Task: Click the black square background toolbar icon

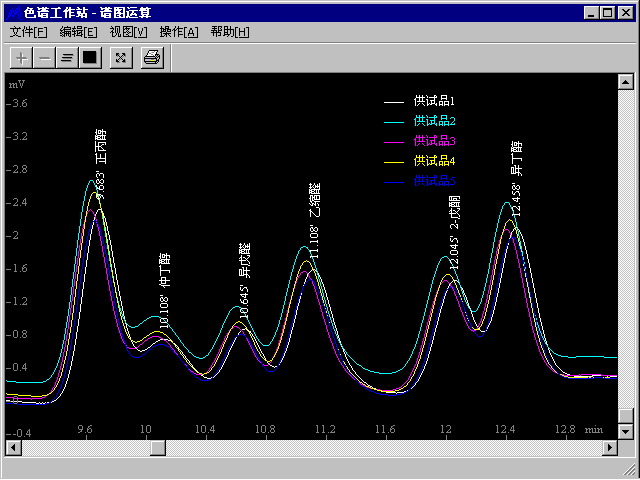Action: 90,58
